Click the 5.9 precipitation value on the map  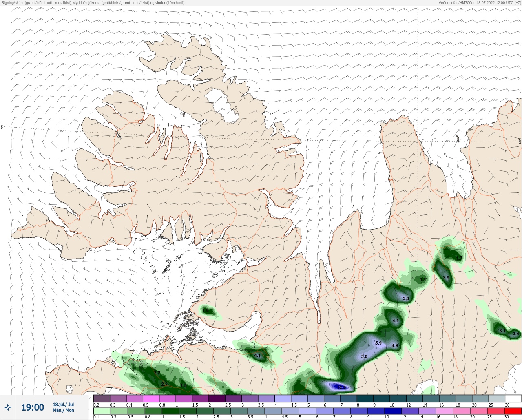[378, 343]
